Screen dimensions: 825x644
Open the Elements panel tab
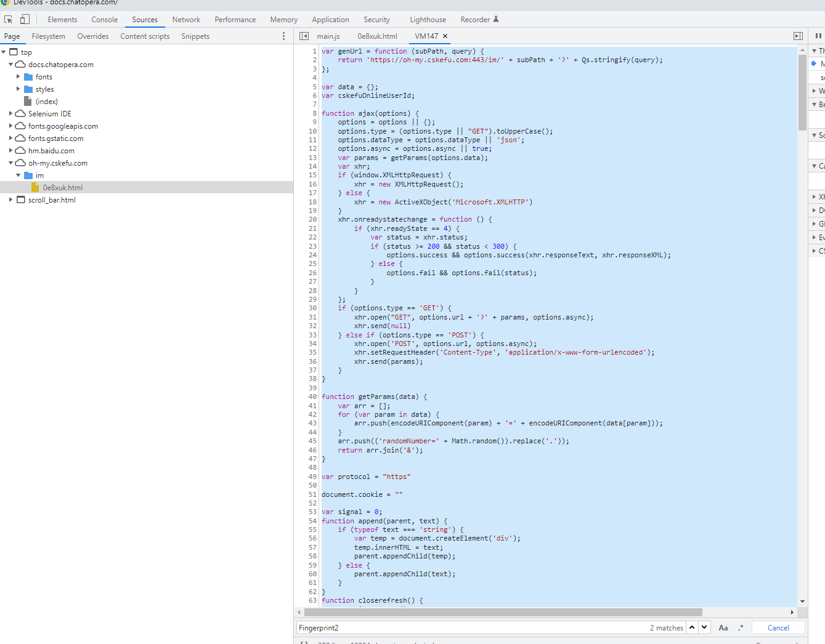coord(62,20)
